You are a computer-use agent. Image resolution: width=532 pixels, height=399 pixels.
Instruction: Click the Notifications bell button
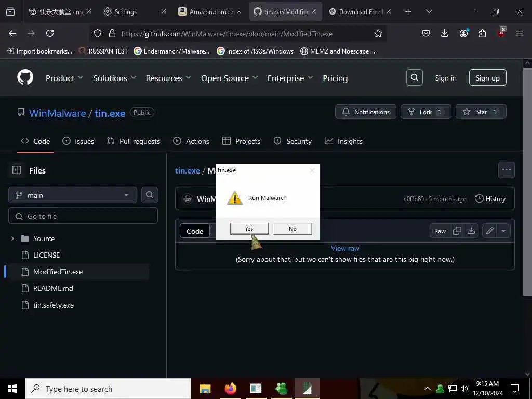click(x=365, y=112)
